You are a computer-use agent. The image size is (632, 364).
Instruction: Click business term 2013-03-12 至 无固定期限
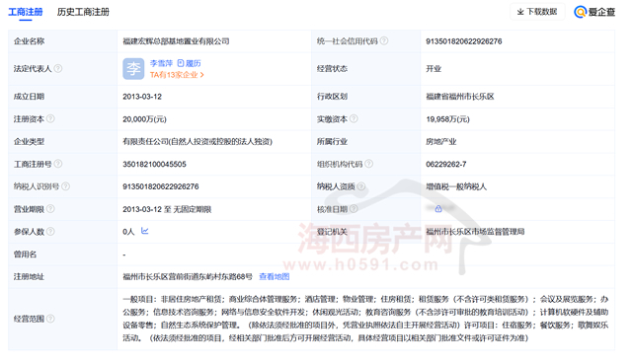[167, 209]
